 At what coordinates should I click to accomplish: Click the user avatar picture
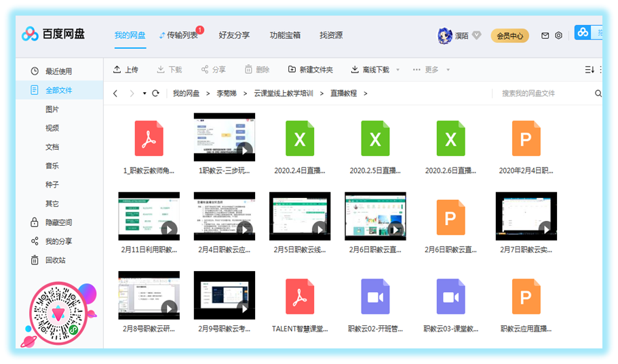(x=444, y=35)
